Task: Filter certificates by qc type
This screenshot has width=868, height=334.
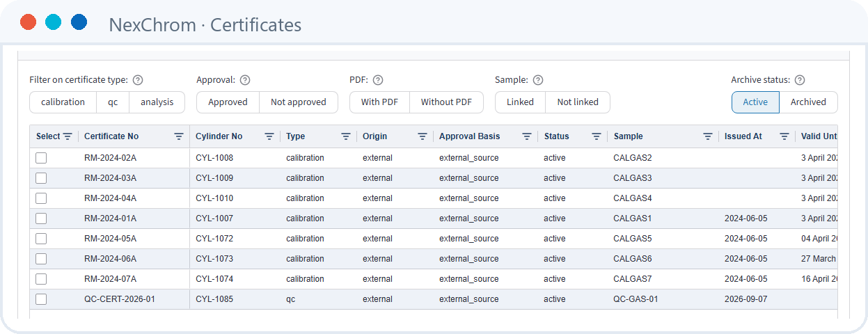Action: coord(113,102)
